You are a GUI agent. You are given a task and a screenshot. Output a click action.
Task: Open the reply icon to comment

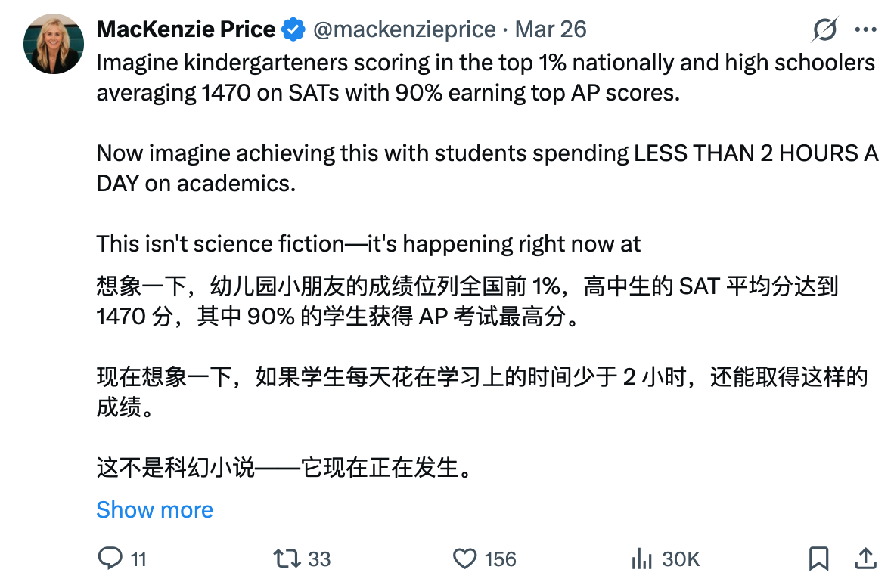click(x=110, y=559)
